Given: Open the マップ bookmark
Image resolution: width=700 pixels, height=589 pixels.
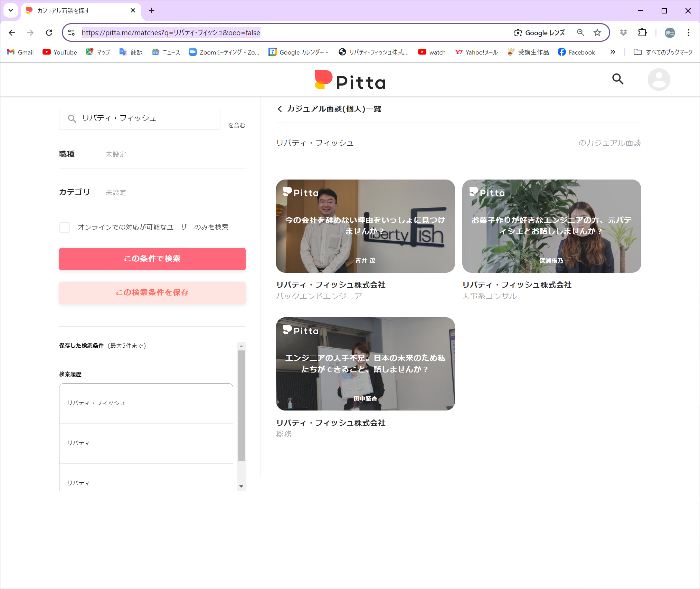Looking at the screenshot, I should [98, 52].
